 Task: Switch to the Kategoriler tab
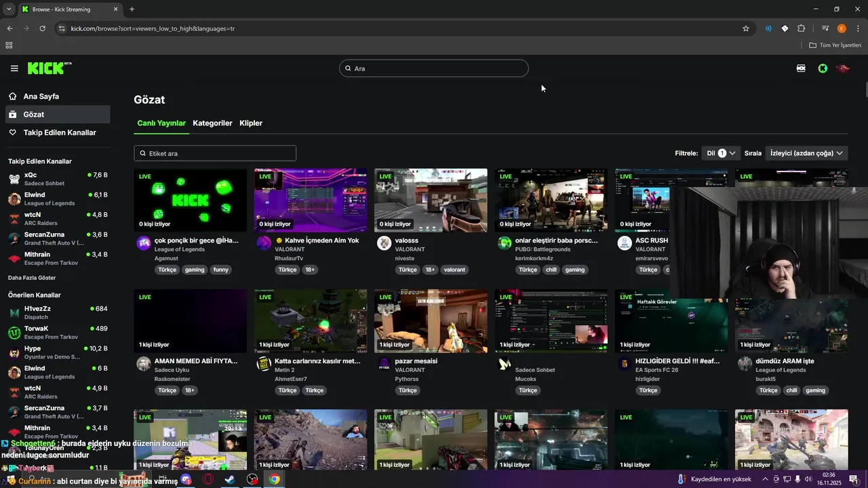point(212,123)
